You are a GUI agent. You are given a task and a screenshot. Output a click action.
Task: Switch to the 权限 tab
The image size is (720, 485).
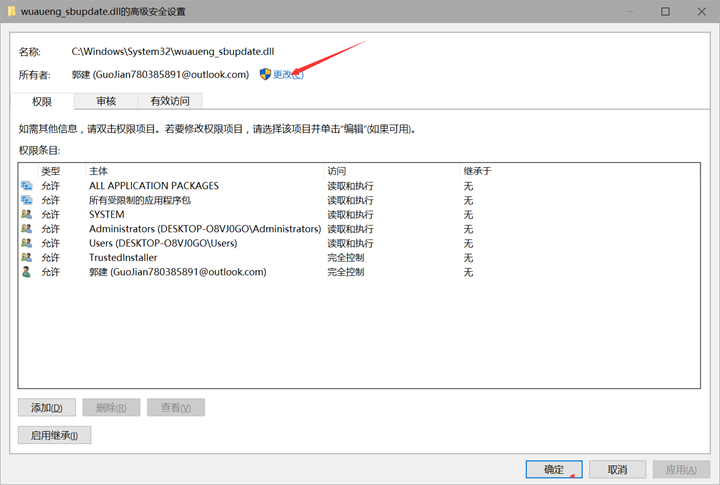pyautogui.click(x=42, y=102)
